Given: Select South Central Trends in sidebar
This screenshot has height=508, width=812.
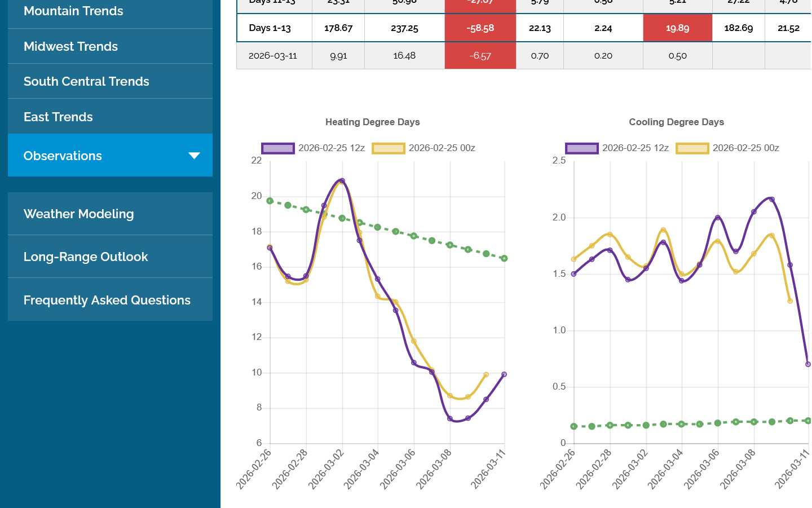Looking at the screenshot, I should point(86,82).
